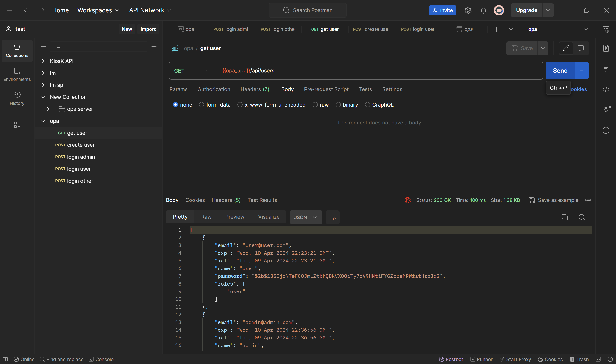Click the Import button

(x=148, y=29)
